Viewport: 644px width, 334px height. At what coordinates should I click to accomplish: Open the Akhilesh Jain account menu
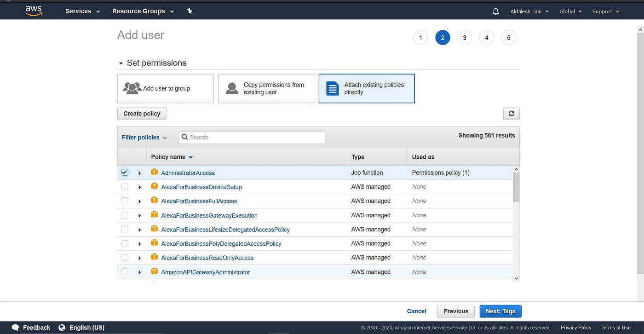(529, 12)
